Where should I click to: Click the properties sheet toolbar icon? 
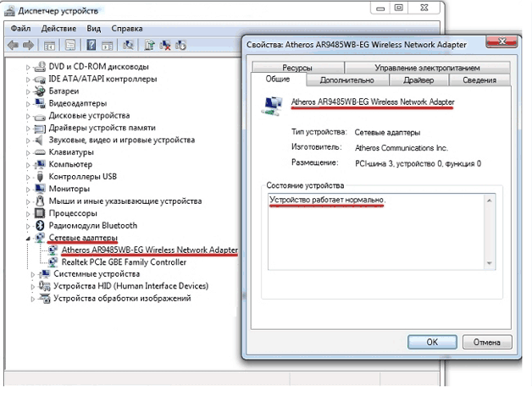click(70, 45)
